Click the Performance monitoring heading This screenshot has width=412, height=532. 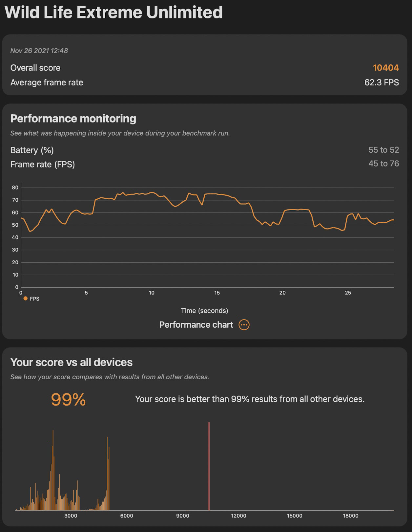point(73,119)
